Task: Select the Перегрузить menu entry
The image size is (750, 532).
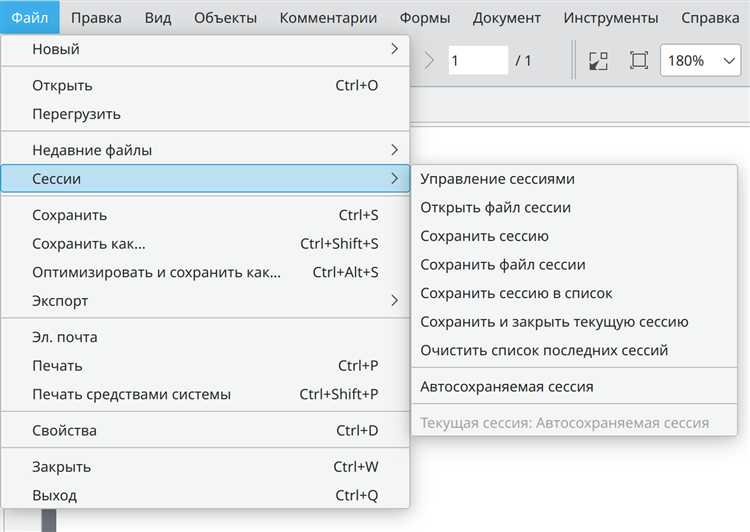Action: [x=205, y=114]
